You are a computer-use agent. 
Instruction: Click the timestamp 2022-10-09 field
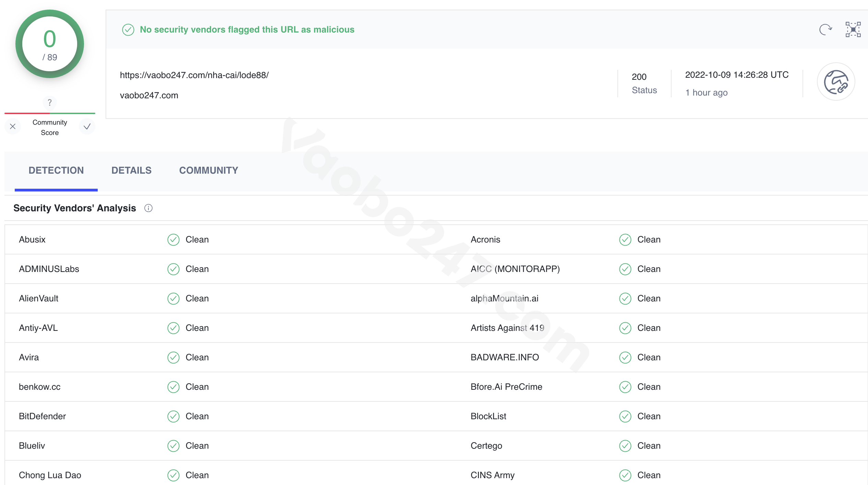(737, 75)
